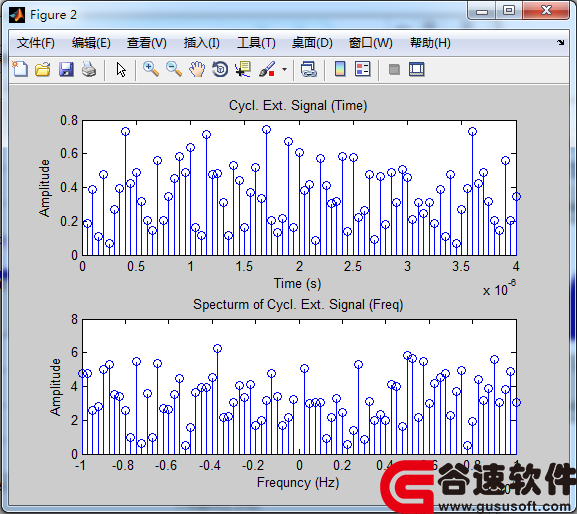Open the 查看(V) menu
This screenshot has height=514, width=577.
(146, 43)
